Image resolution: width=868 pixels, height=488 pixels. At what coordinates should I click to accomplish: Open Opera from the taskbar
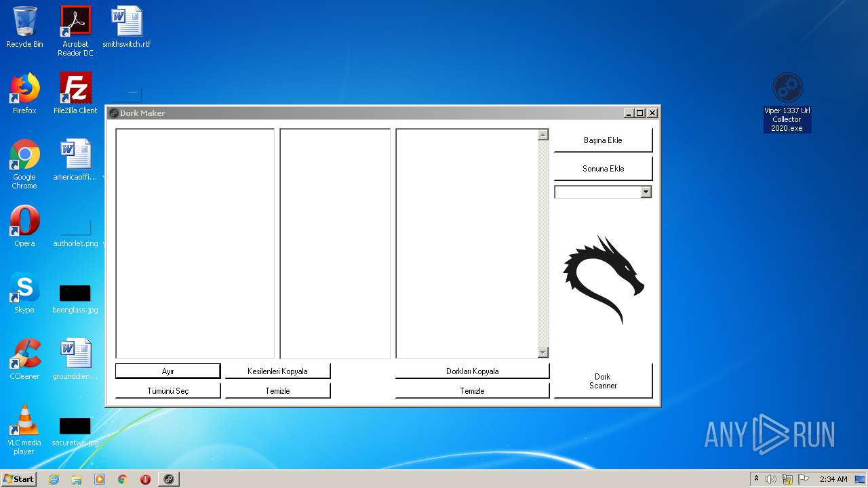click(x=145, y=479)
